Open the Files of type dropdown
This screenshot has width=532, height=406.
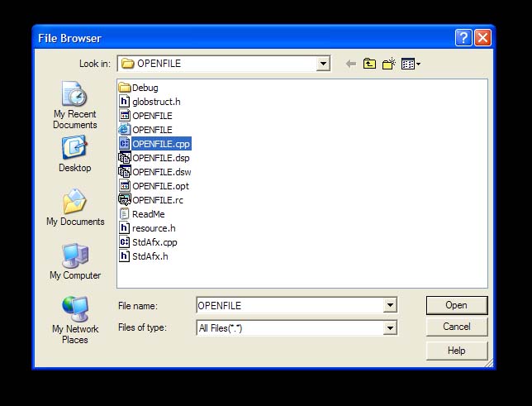[x=390, y=328]
